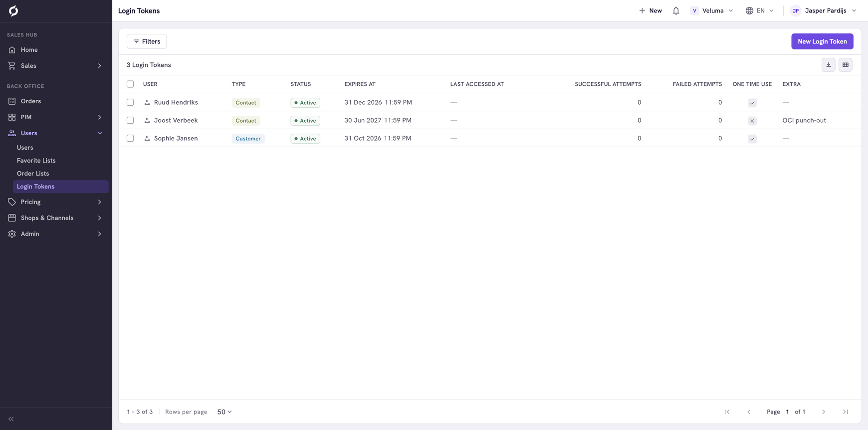Screen dimensions: 868x430
Task: Sort by the Successful Attempts header
Action: (x=608, y=84)
